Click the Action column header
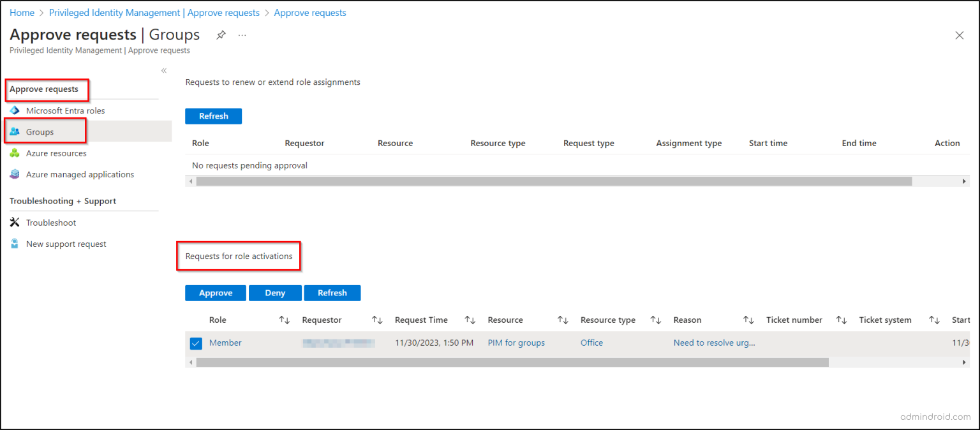Screen dimensions: 980x430 click(x=947, y=144)
